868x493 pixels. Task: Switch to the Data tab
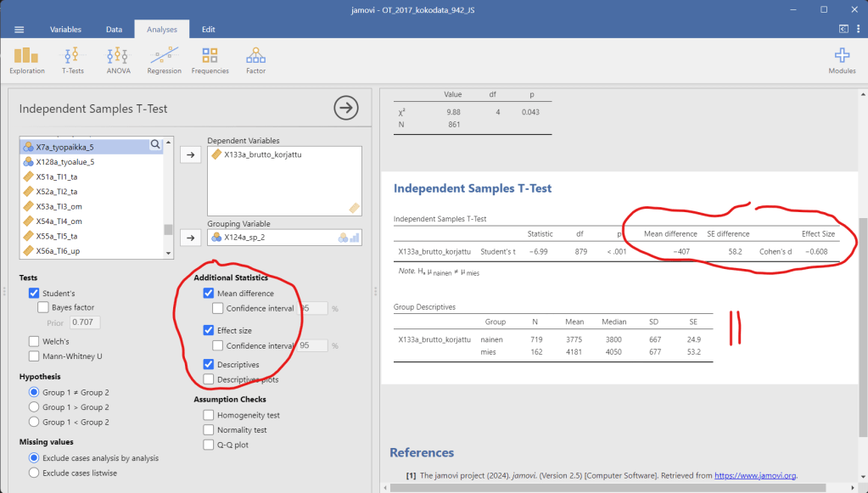(114, 30)
